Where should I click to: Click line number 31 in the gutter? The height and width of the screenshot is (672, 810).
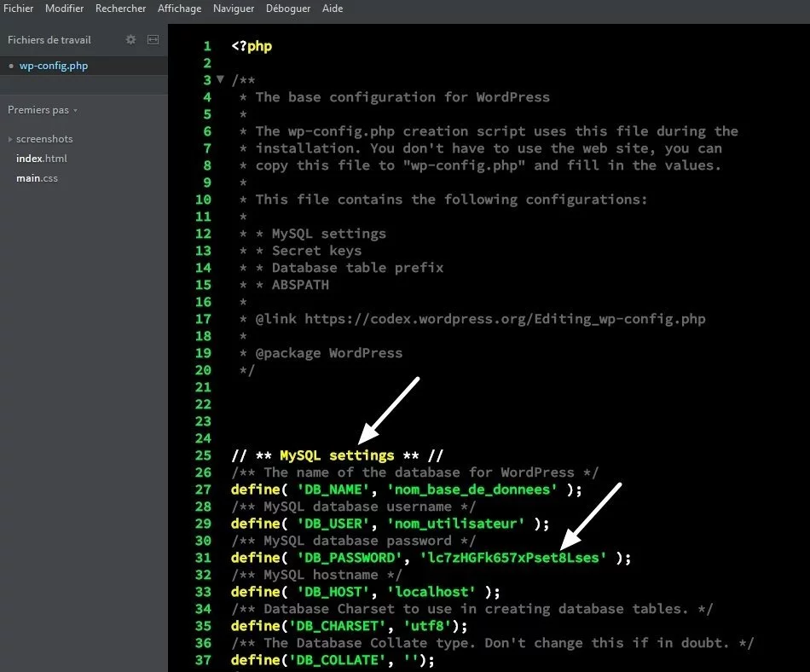coord(203,558)
